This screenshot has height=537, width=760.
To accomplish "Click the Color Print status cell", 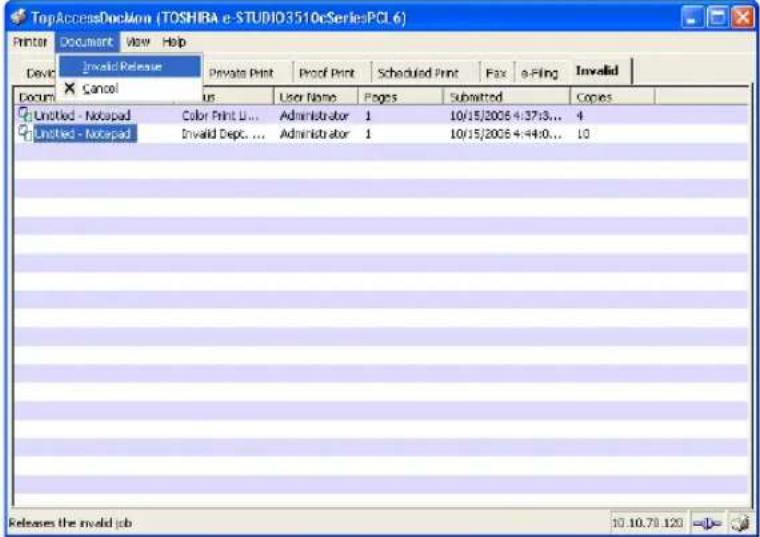I will point(220,115).
